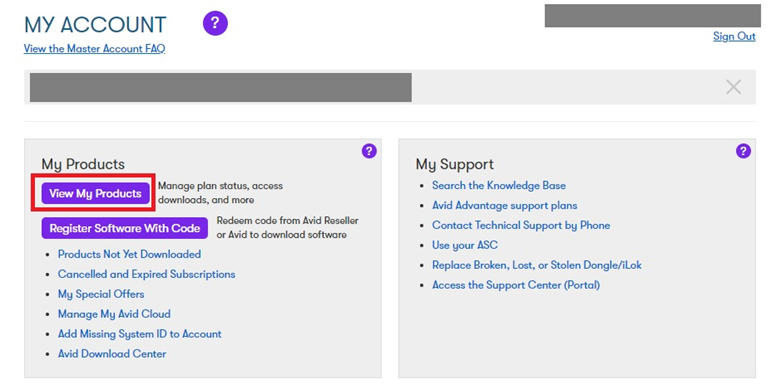Click the help icon beside My Account heading
781x384 pixels.
pyautogui.click(x=215, y=23)
